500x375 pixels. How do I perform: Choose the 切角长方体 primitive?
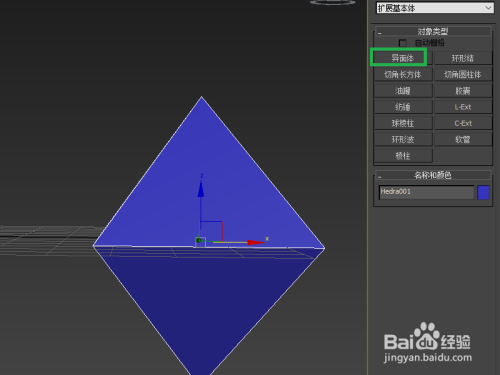(x=403, y=74)
